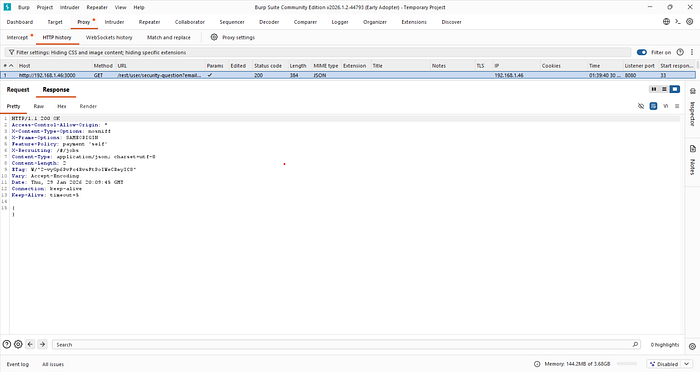Select side-by-side request/response layout

(x=654, y=89)
